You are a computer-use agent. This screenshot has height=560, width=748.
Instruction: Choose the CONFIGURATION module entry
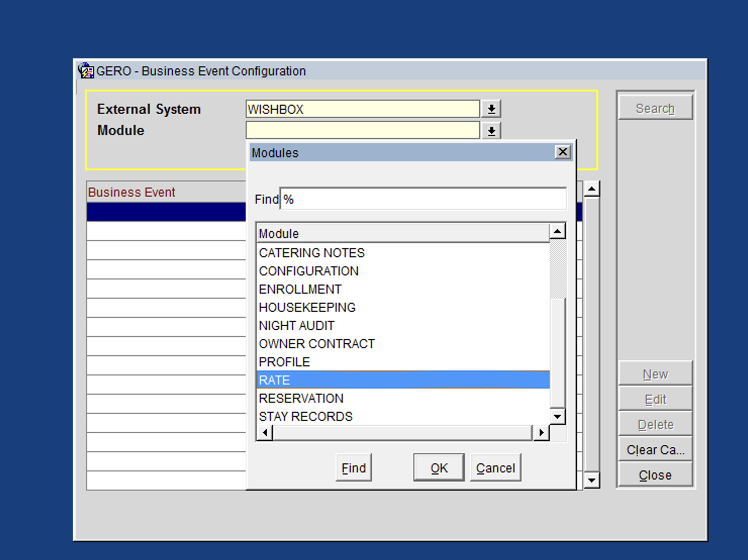tap(308, 271)
